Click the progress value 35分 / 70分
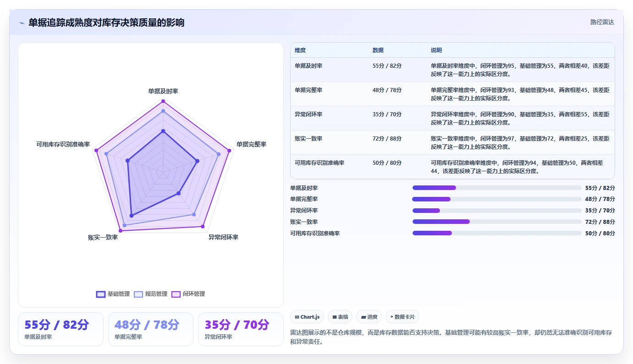Image resolution: width=633 pixels, height=364 pixels. tap(600, 211)
